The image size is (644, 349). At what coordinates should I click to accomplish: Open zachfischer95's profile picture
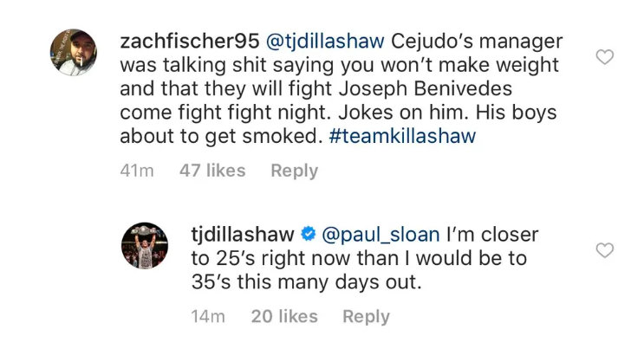click(x=74, y=51)
